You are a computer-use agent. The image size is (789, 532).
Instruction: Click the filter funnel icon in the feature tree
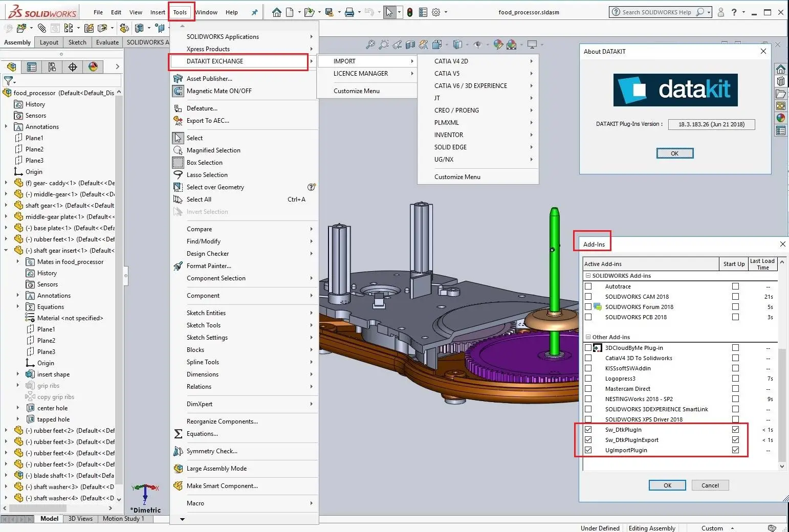(x=9, y=81)
